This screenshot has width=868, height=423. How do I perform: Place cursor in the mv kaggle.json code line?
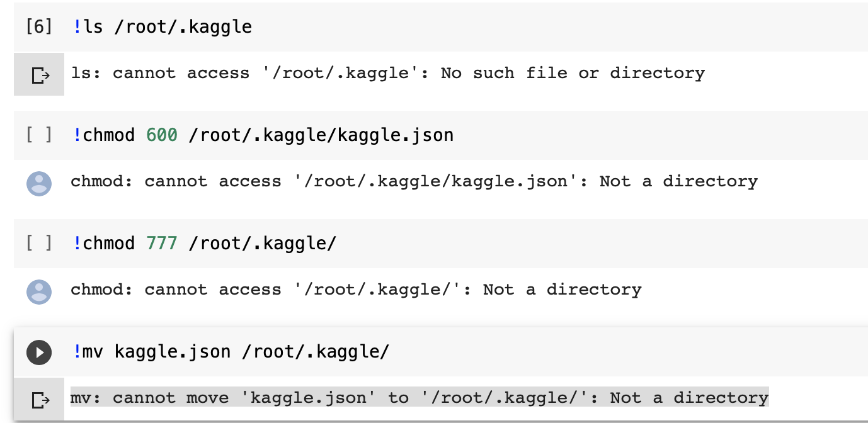click(231, 352)
